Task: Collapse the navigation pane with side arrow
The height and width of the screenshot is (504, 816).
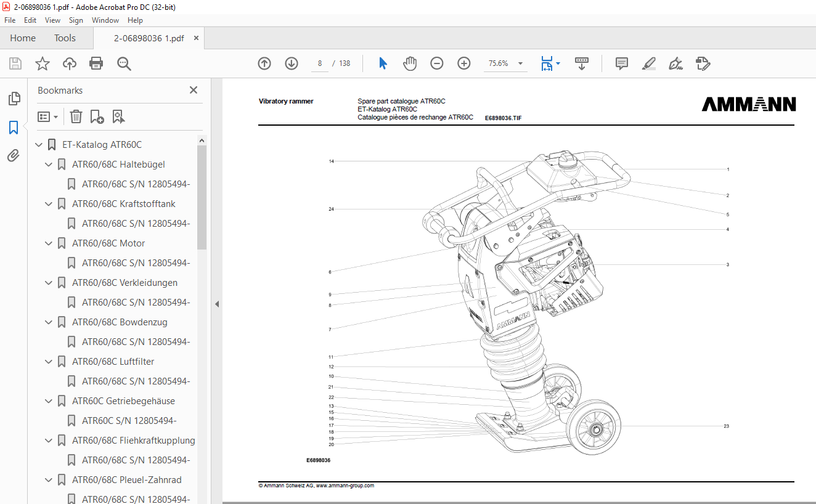Action: tap(217, 304)
